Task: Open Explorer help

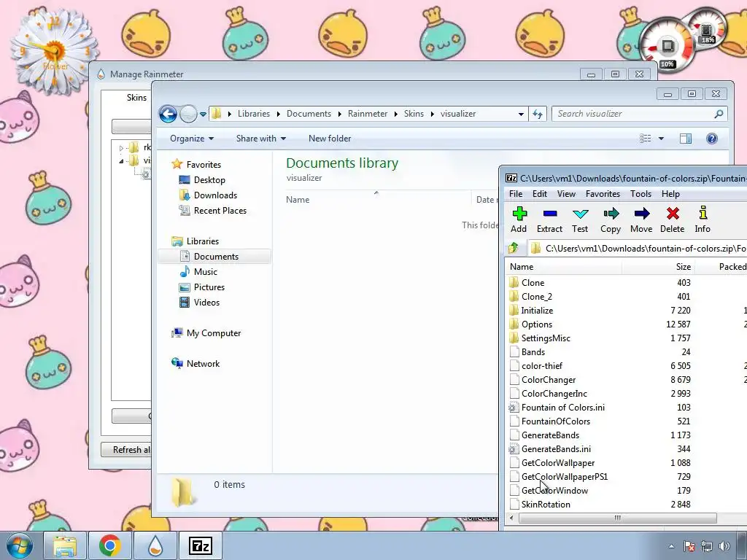Action: point(712,139)
